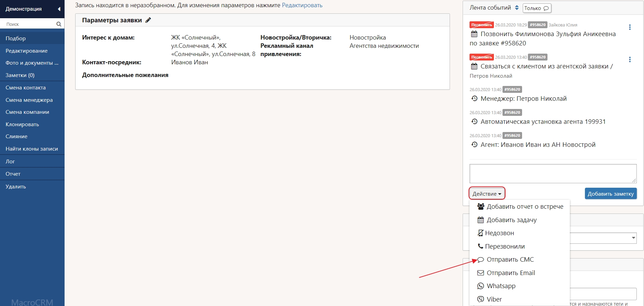Collapse the Демонстрация sidebar arrow
644x306 pixels.
[x=59, y=9]
